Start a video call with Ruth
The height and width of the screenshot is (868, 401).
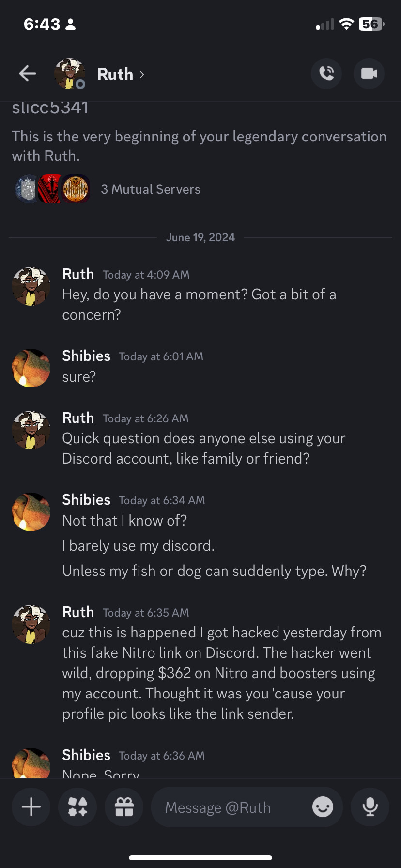point(369,74)
